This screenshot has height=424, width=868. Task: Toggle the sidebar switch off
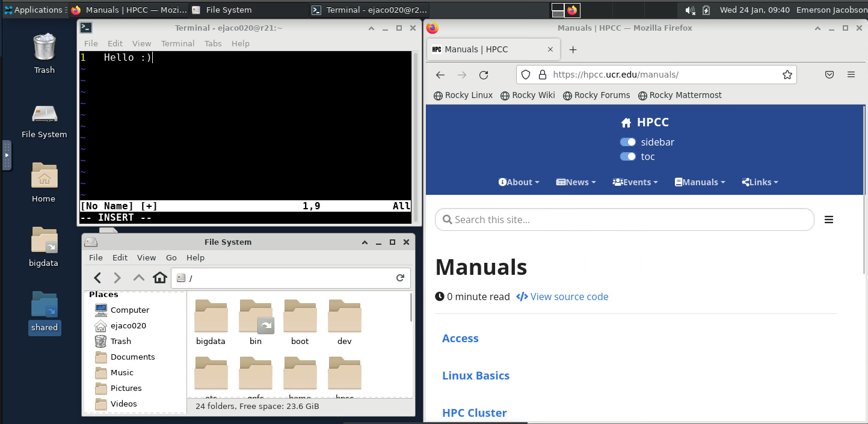pos(628,143)
